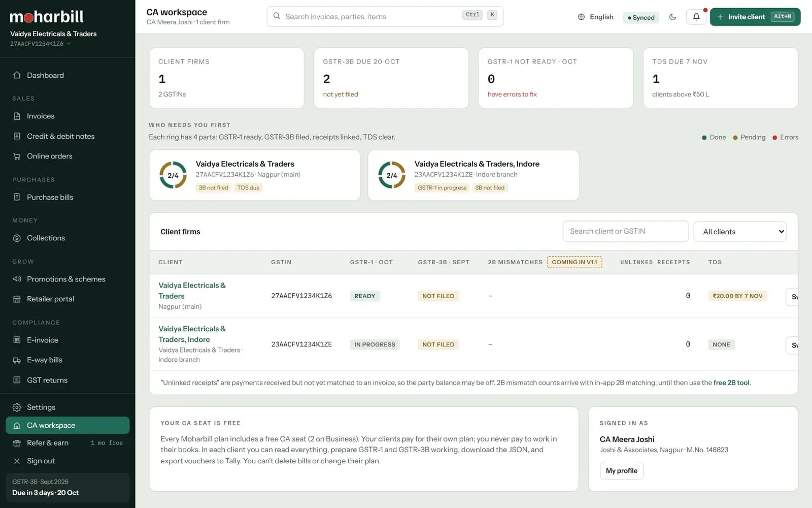812x508 pixels.
Task: Click the E-invoice icon in sidebar
Action: click(17, 340)
